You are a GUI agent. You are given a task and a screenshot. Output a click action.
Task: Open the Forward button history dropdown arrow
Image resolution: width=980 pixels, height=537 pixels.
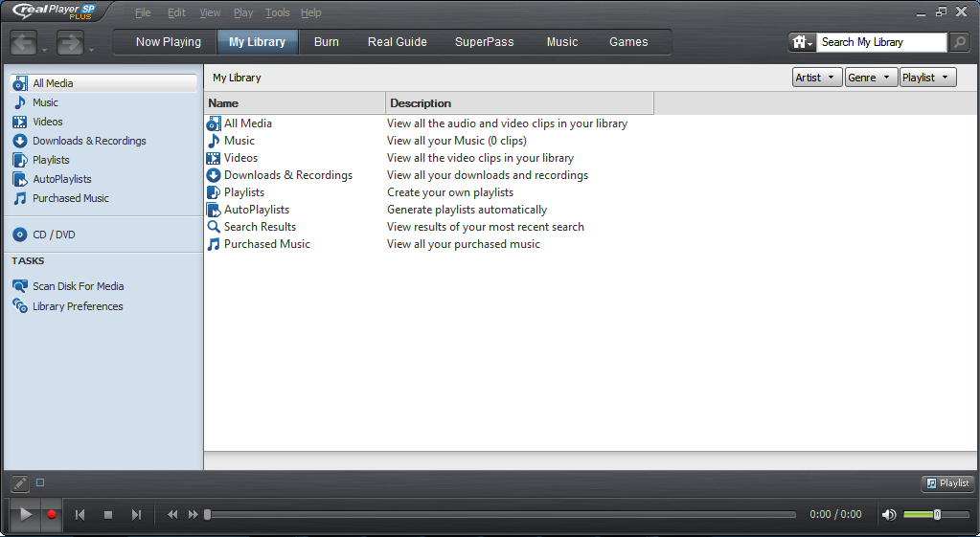point(91,50)
